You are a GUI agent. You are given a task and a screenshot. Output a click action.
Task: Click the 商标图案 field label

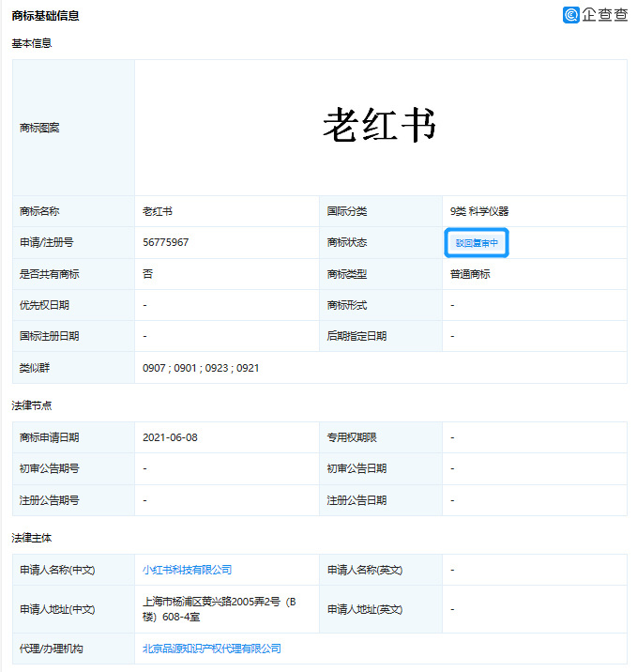39,128
